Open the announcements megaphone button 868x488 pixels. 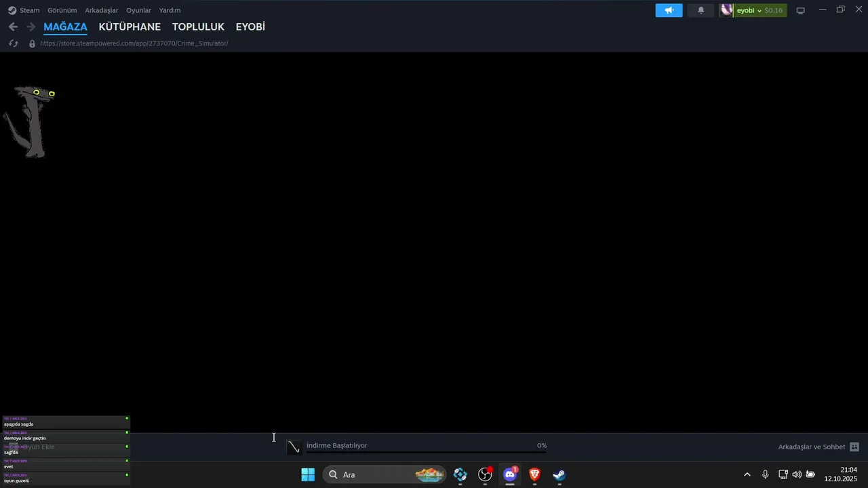(x=669, y=10)
